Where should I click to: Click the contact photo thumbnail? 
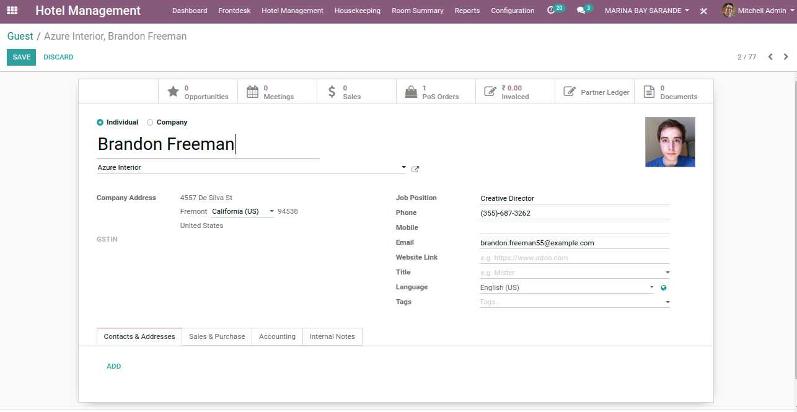pos(670,142)
